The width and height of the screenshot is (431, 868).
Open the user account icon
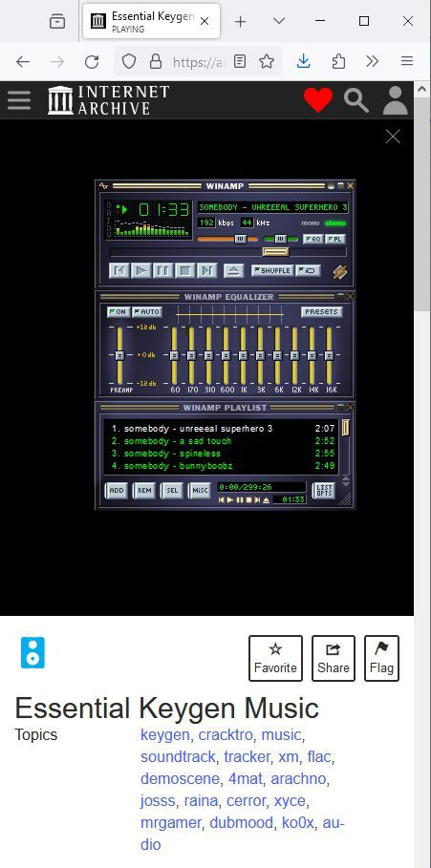[395, 100]
